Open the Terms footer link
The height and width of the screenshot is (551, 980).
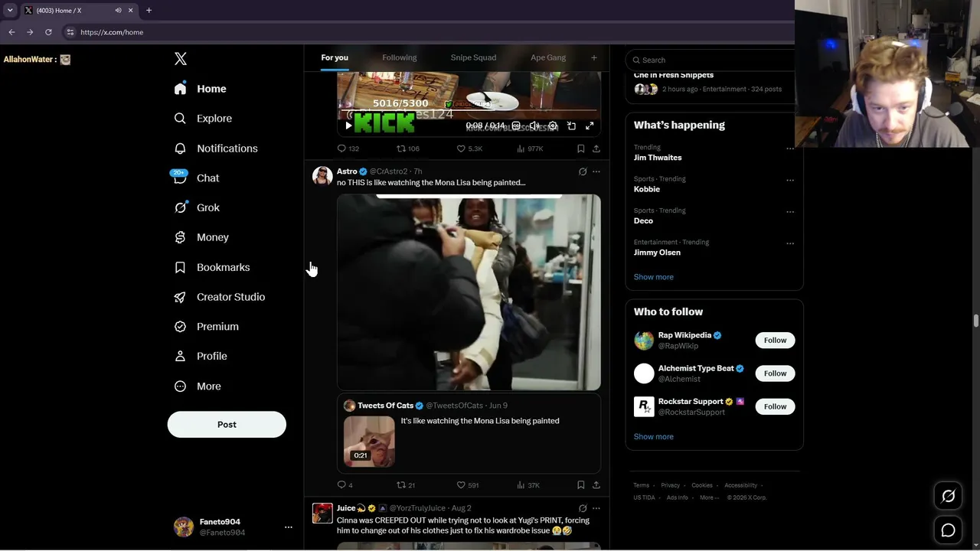[641, 485]
